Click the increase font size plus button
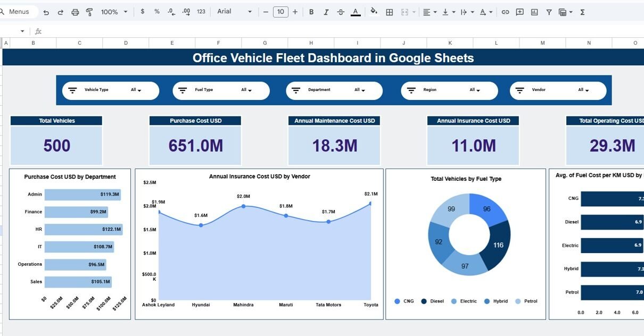This screenshot has width=644, height=336. pos(295,12)
